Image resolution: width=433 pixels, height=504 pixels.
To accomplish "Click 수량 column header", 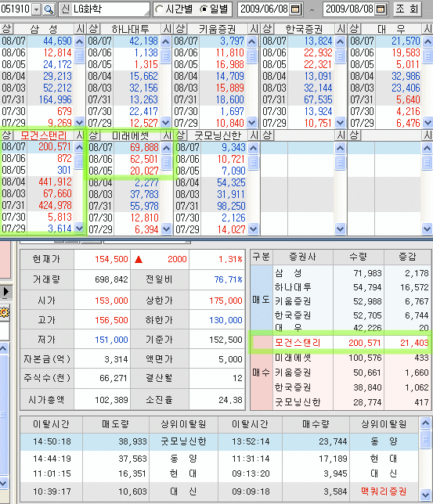I will [358, 257].
